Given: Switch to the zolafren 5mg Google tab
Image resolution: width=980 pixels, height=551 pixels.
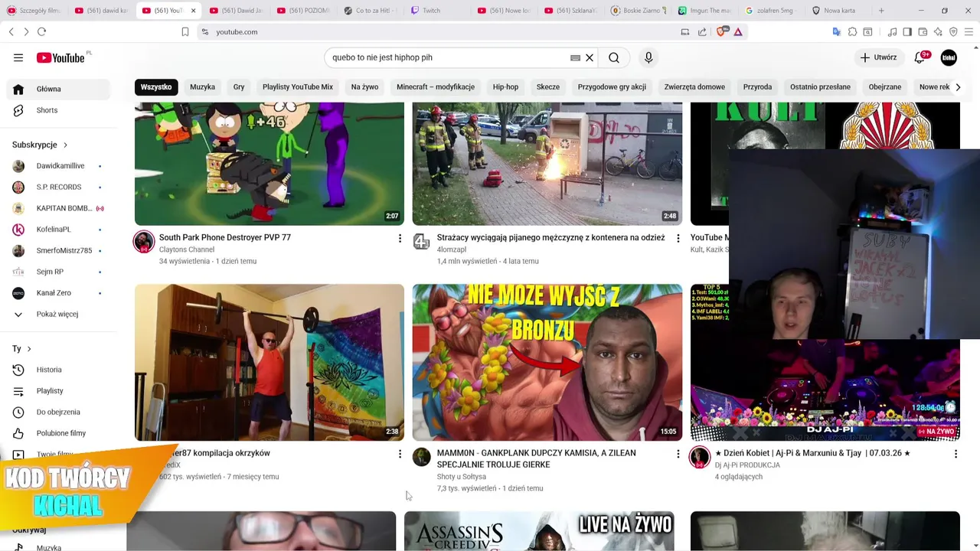Looking at the screenshot, I should pyautogui.click(x=773, y=11).
